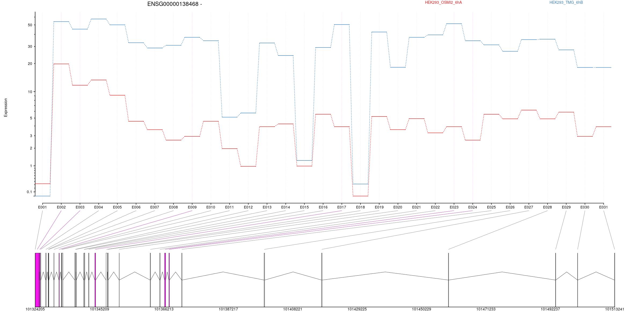The width and height of the screenshot is (644, 322).
Task: Click genomic coordinate 101324205
Action: pos(35,309)
